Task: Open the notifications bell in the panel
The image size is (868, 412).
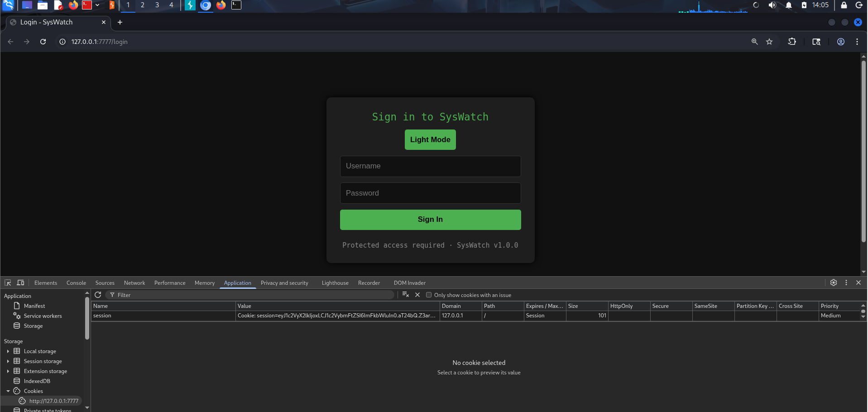Action: pos(789,5)
